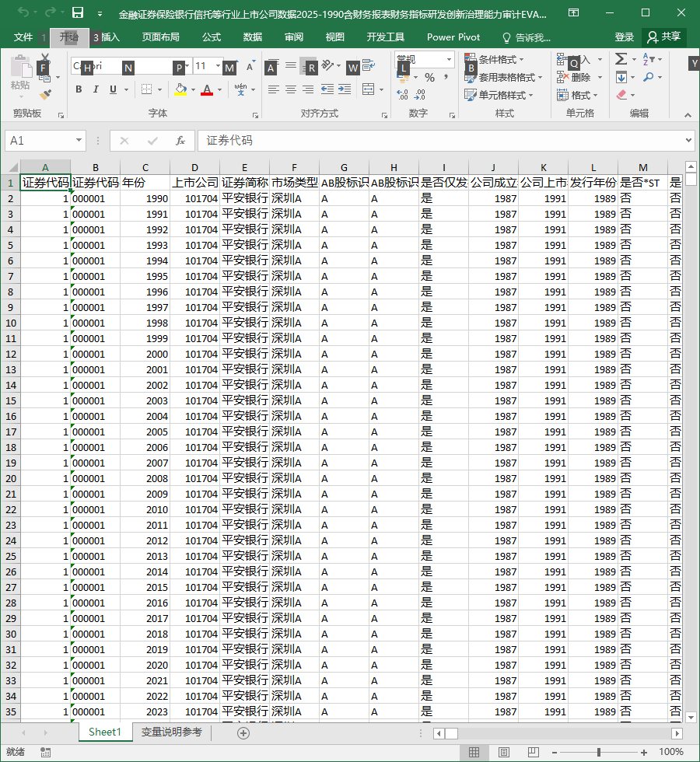This screenshot has width=700, height=762.
Task: Click the center align text icon
Action: (x=291, y=89)
